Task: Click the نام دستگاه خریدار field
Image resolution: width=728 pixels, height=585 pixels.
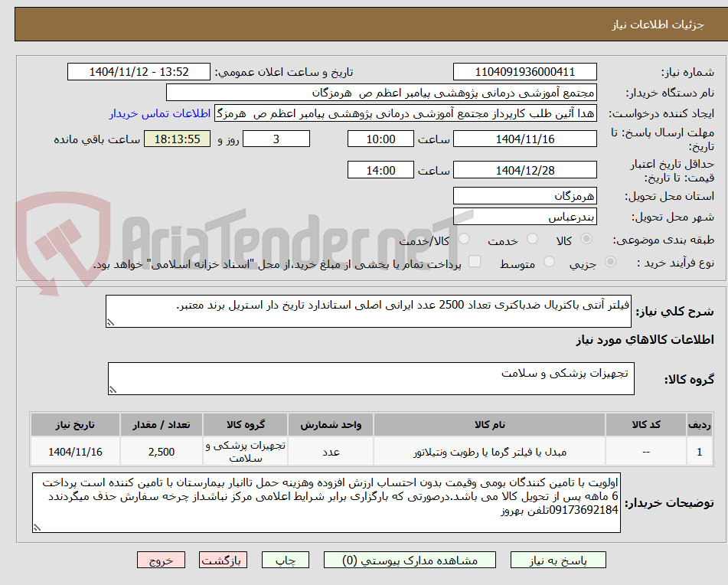Action: pos(381,93)
